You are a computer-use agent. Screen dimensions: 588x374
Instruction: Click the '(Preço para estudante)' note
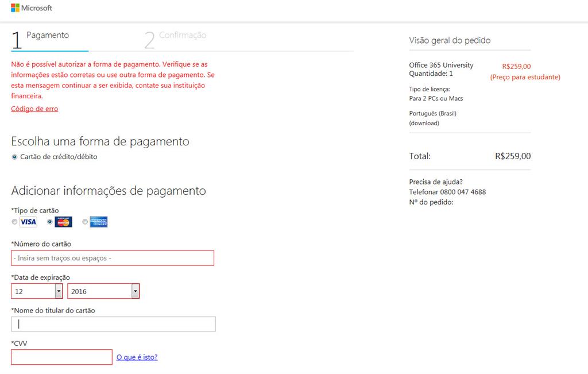tap(525, 77)
